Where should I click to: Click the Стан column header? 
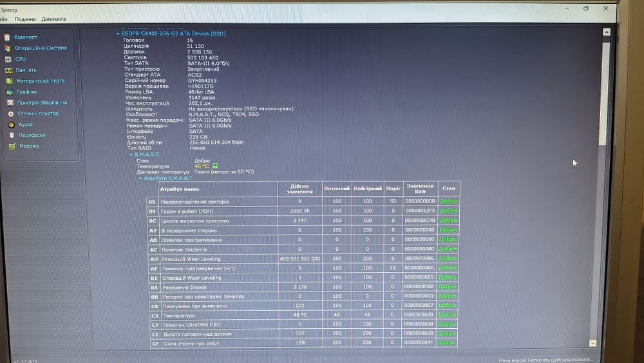pos(448,188)
